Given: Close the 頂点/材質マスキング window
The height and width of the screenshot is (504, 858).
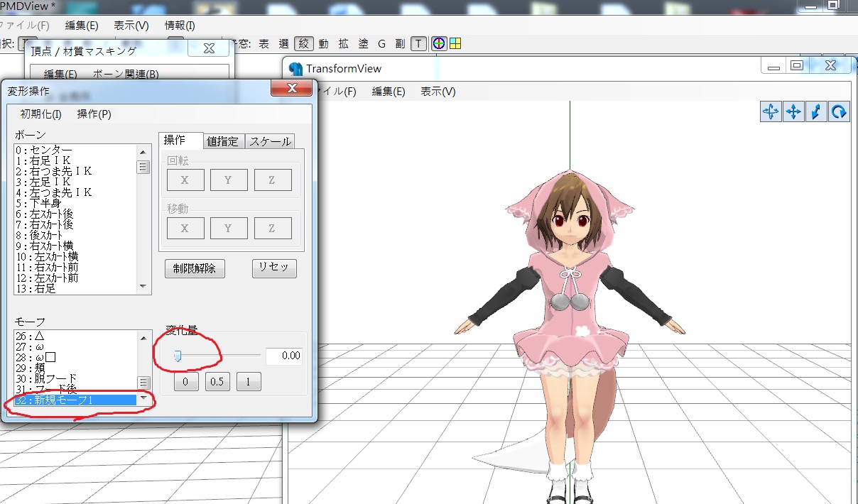Looking at the screenshot, I should point(209,48).
